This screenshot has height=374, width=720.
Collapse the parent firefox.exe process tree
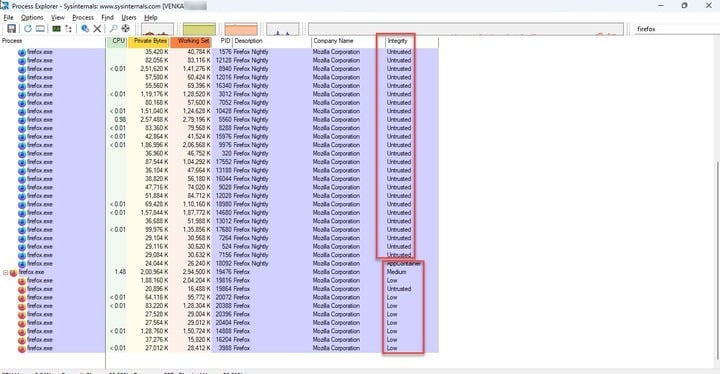6,272
